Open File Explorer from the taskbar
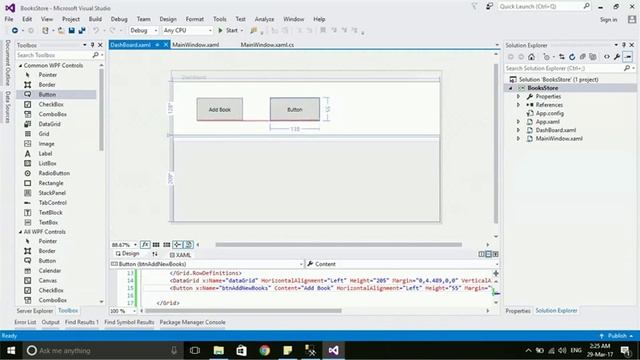Screen dimensions: 640x360 coord(219,350)
